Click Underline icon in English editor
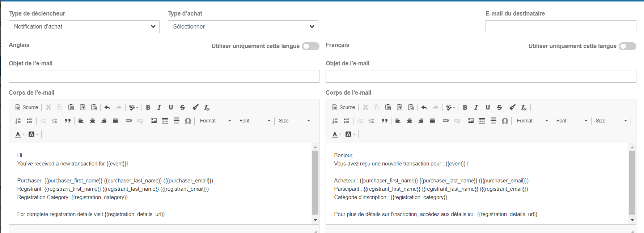644x233 pixels. point(171,107)
